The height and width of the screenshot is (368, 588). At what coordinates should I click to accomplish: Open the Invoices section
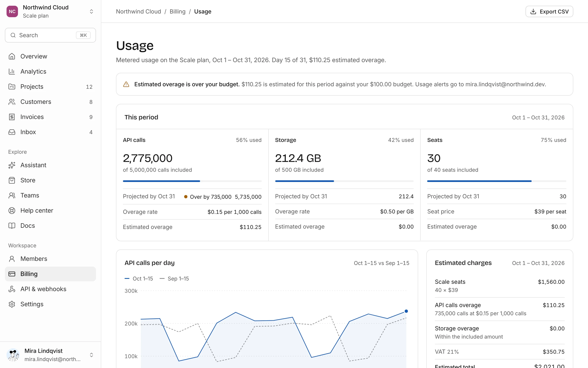coord(50,117)
